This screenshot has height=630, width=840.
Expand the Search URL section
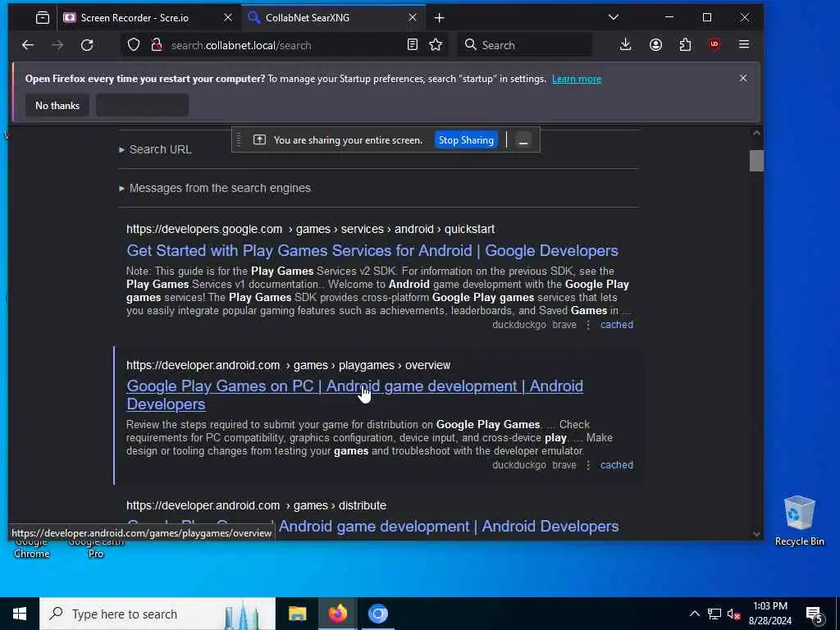[x=155, y=149]
